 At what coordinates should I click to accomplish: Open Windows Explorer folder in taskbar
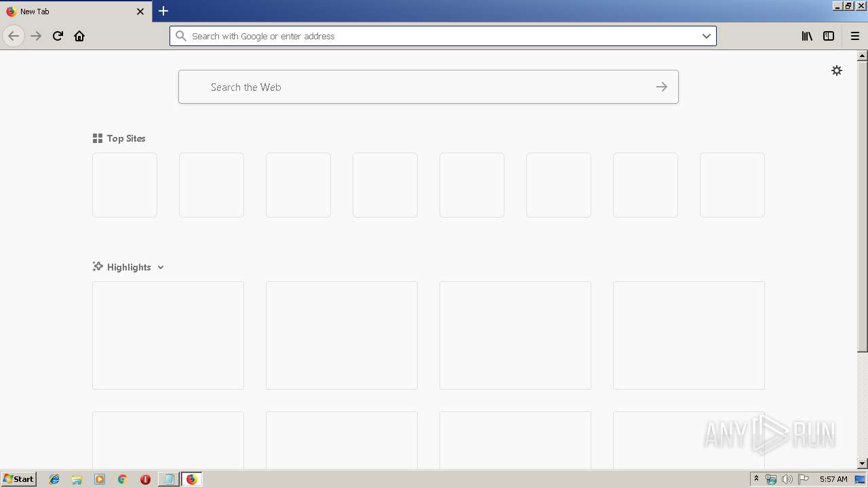(77, 479)
